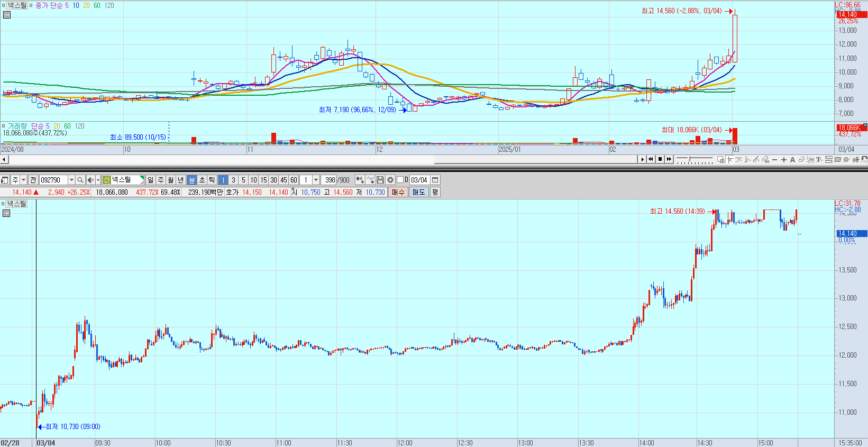Image resolution: width=868 pixels, height=447 pixels.
Task: Select the 45-minute interval button
Action: tap(284, 180)
